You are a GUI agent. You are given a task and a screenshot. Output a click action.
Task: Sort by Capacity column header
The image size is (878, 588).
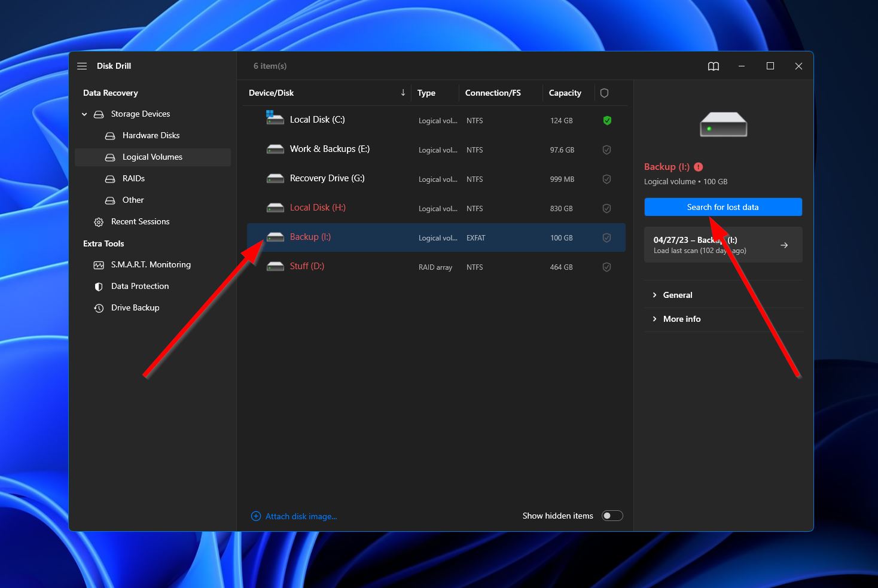565,93
